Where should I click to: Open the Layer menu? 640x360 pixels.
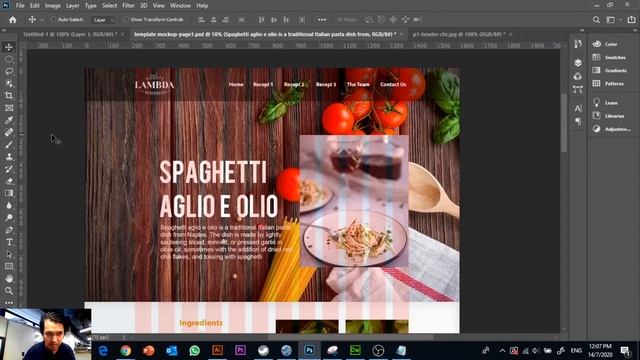[73, 6]
